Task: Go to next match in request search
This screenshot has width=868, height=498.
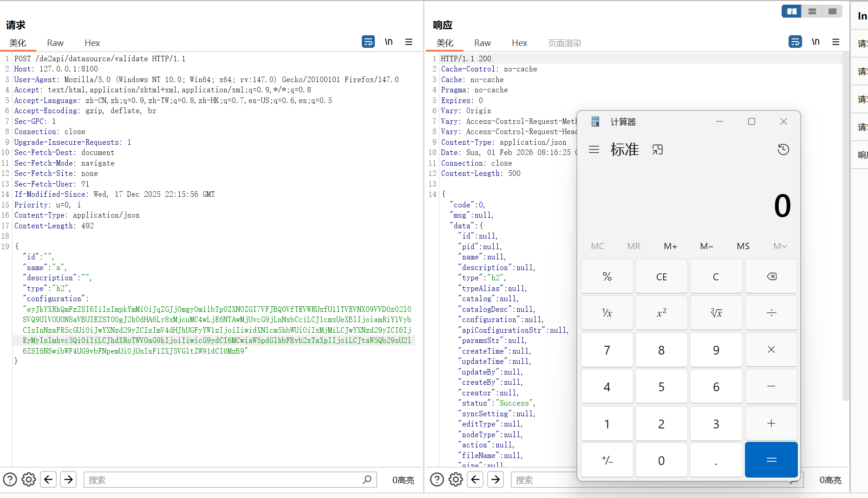Action: (68, 479)
